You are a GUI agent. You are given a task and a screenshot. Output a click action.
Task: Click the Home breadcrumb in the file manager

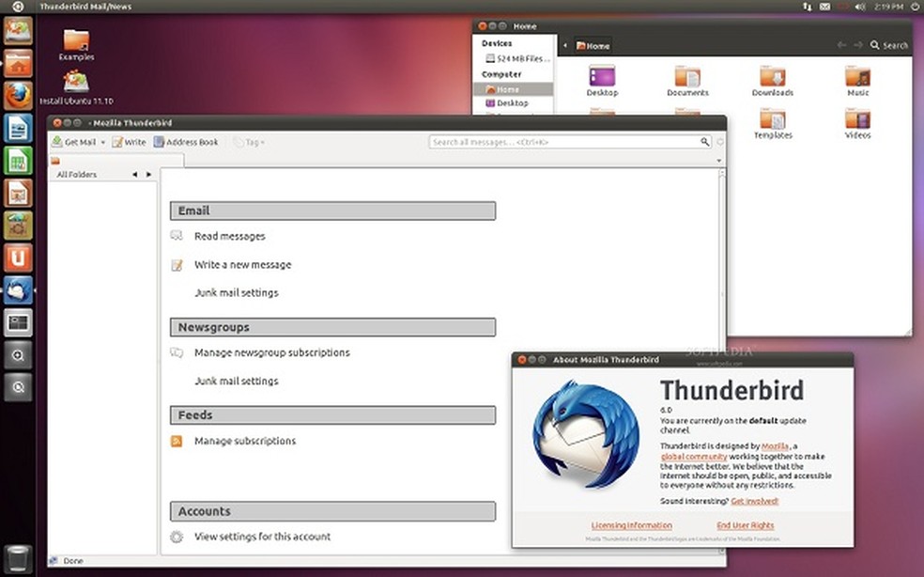tap(591, 44)
